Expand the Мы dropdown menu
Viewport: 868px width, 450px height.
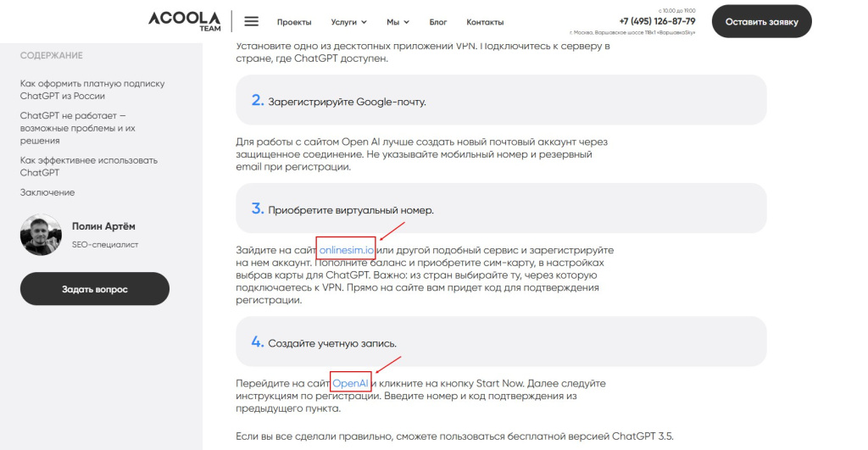click(398, 22)
